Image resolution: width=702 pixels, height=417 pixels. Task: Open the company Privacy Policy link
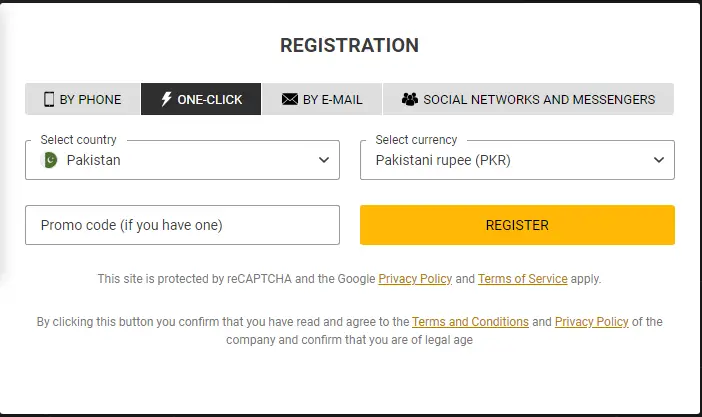[592, 322]
